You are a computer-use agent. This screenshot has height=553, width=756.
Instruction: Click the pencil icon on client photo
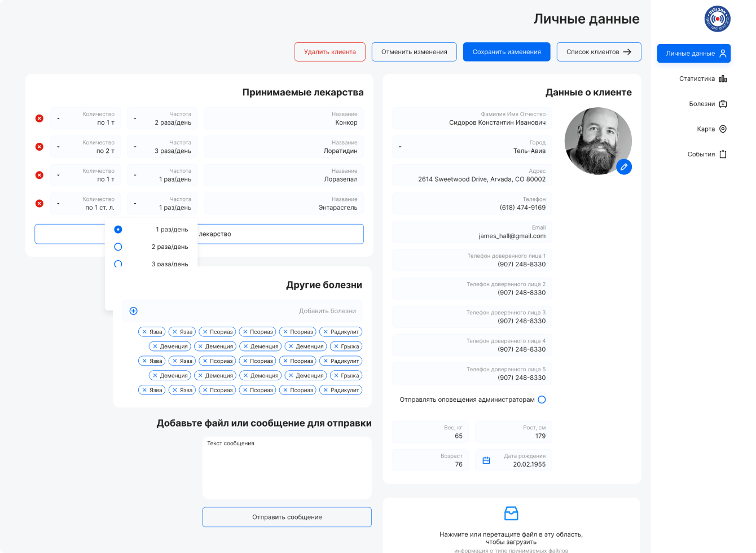pos(623,167)
